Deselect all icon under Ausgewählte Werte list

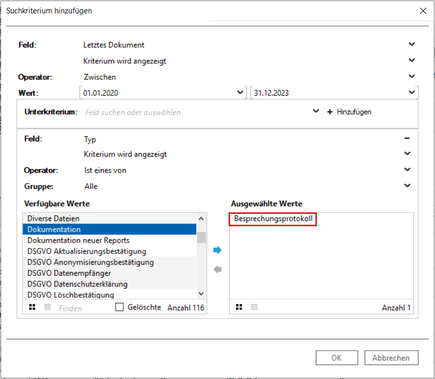pyautogui.click(x=254, y=307)
